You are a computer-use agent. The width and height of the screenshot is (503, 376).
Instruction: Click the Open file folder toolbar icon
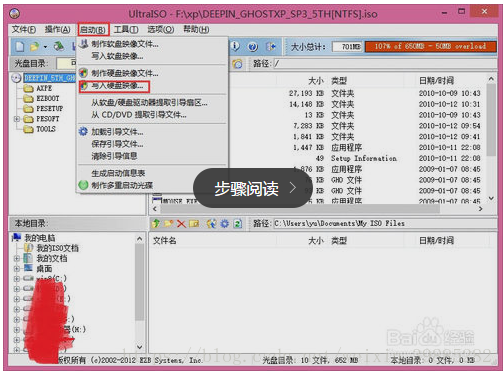pyautogui.click(x=34, y=47)
